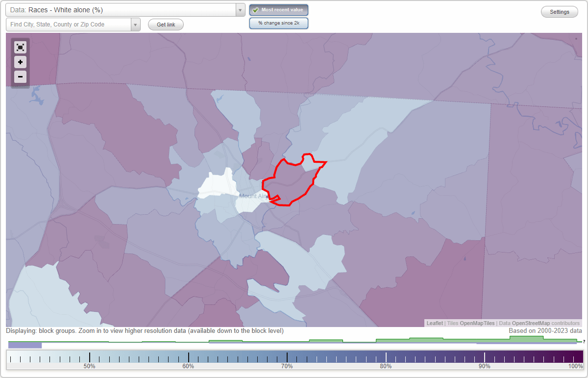Zoom in using the + map control

pos(20,62)
